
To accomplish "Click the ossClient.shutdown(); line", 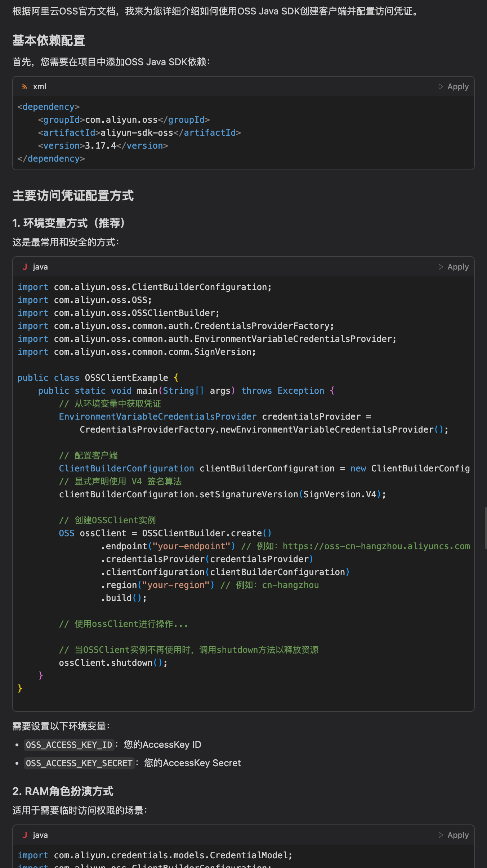I will pyautogui.click(x=113, y=663).
